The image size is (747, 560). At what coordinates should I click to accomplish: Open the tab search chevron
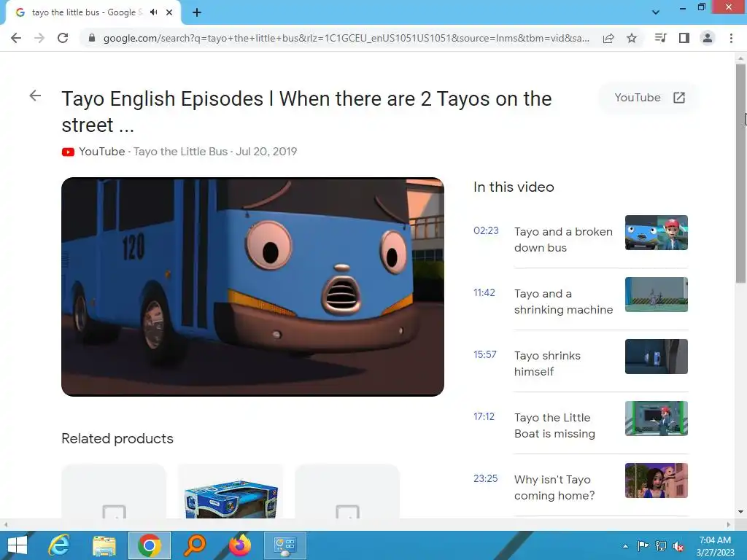(x=656, y=12)
